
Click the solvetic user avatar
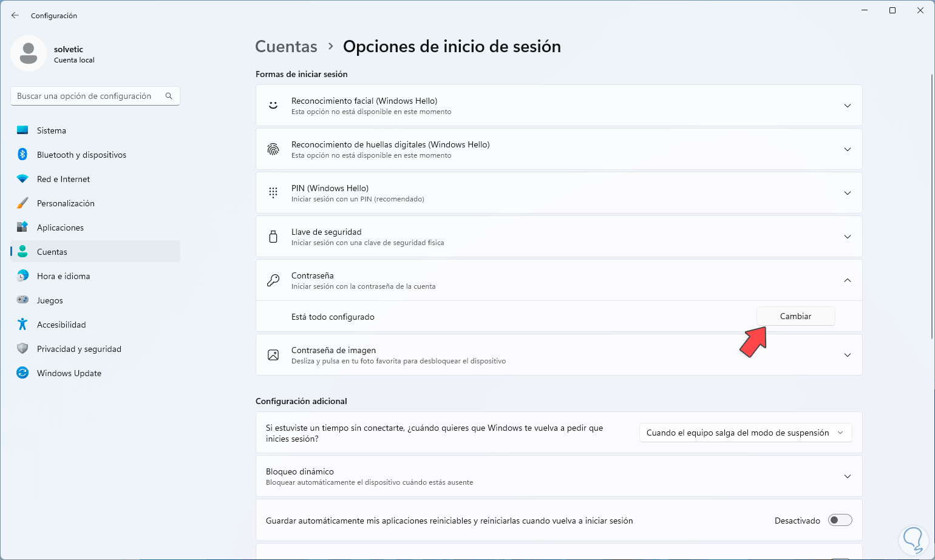click(29, 53)
